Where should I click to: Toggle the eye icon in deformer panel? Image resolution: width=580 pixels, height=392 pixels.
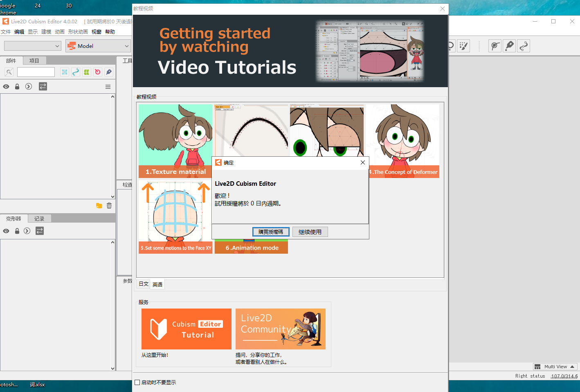(x=6, y=231)
